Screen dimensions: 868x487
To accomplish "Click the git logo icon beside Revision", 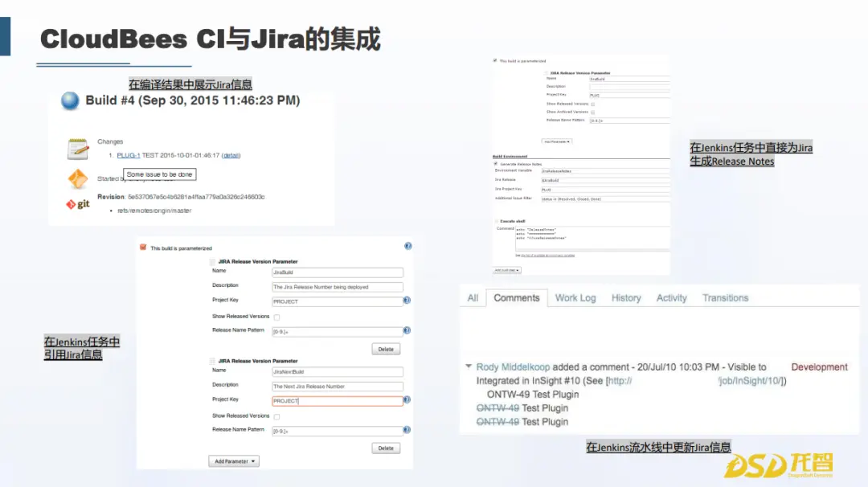I will coord(78,204).
